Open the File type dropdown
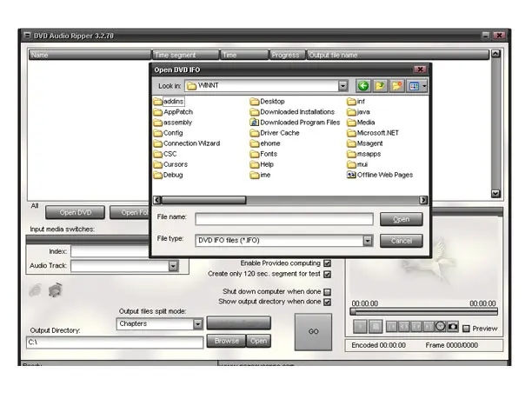 pos(368,241)
